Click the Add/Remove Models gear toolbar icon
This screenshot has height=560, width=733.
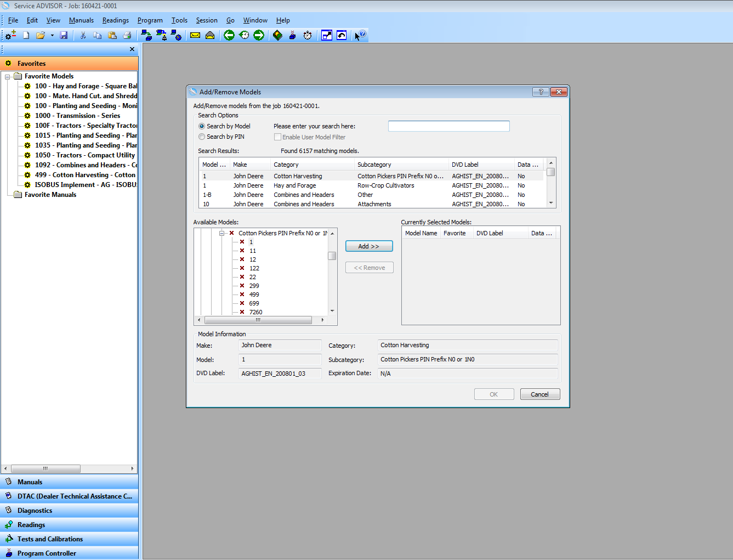(x=10, y=35)
